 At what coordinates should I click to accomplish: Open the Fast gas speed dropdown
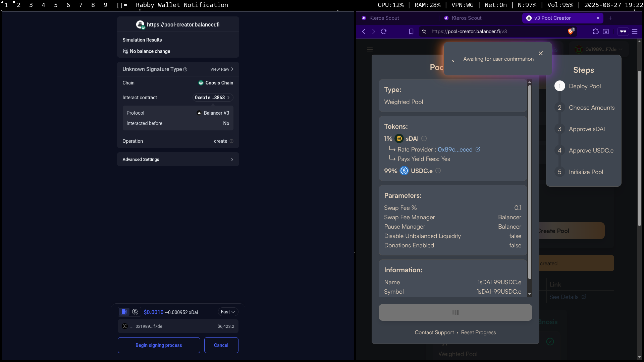coord(228,312)
